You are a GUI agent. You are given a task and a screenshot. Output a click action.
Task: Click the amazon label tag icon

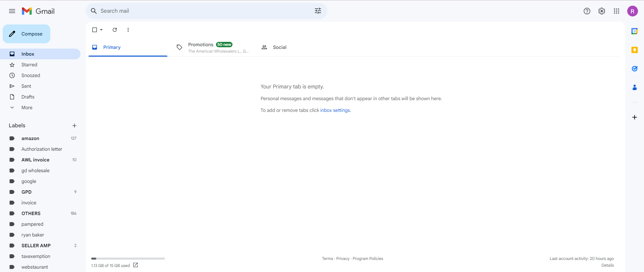pyautogui.click(x=12, y=138)
